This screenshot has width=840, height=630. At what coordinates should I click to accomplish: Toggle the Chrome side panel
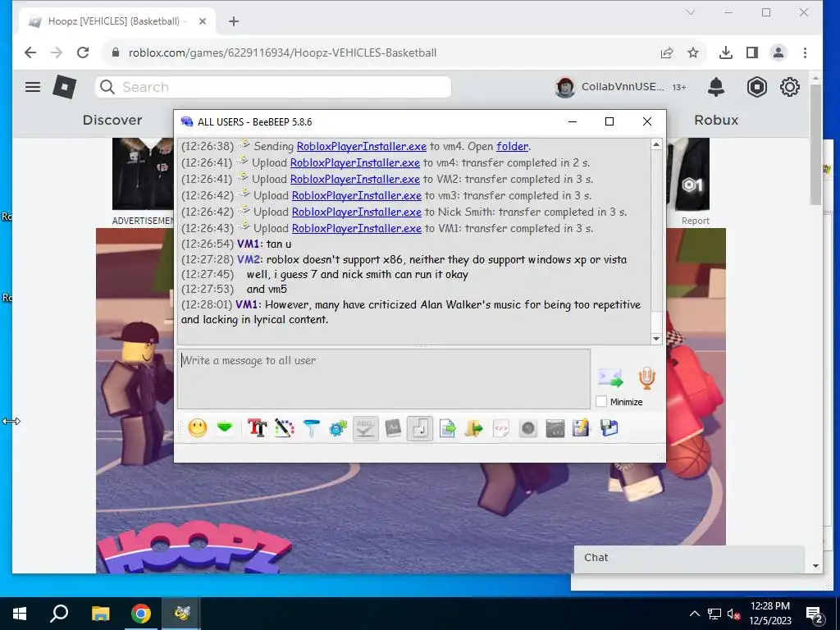pyautogui.click(x=752, y=52)
